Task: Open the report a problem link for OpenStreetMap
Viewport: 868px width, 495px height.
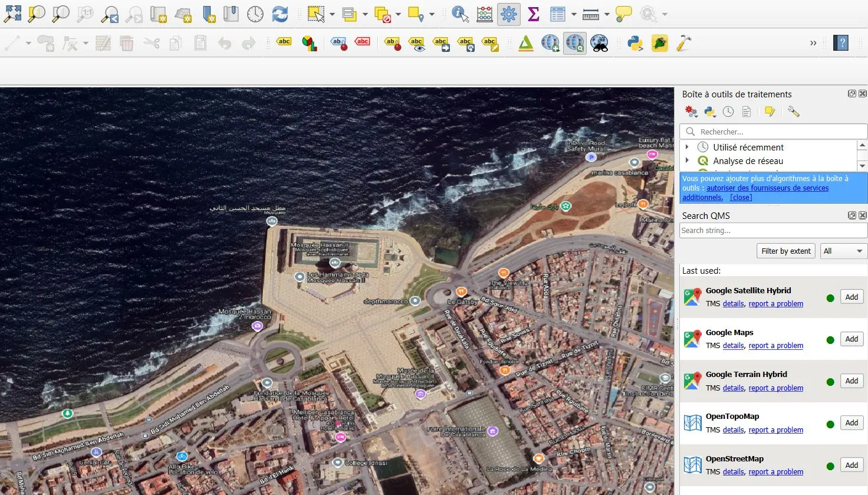Action: [775, 471]
